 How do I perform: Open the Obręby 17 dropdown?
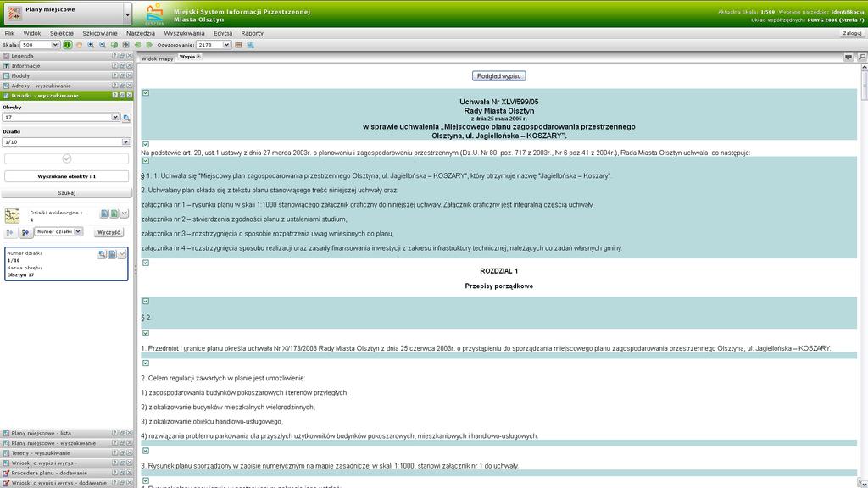(x=115, y=117)
